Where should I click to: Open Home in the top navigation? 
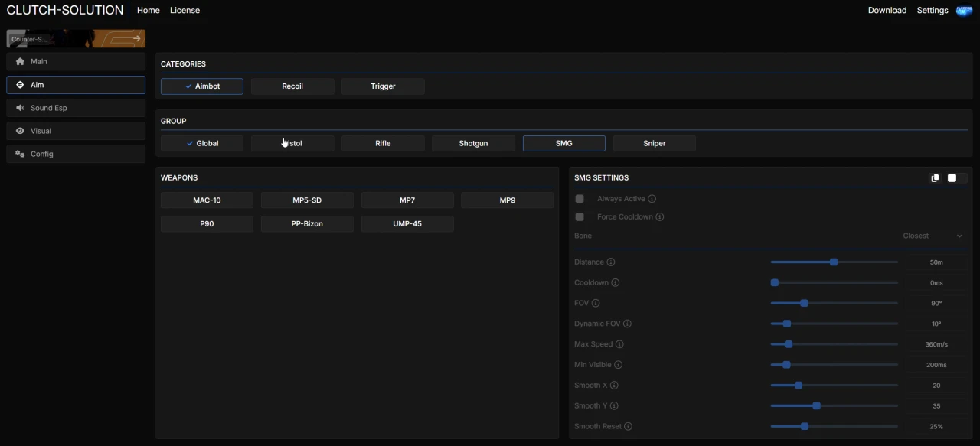point(149,11)
